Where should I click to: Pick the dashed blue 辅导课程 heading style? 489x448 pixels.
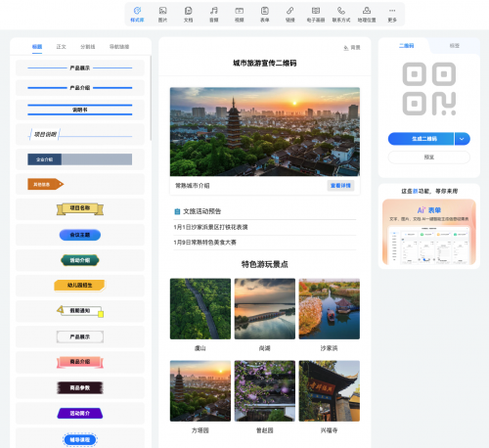tap(80, 438)
